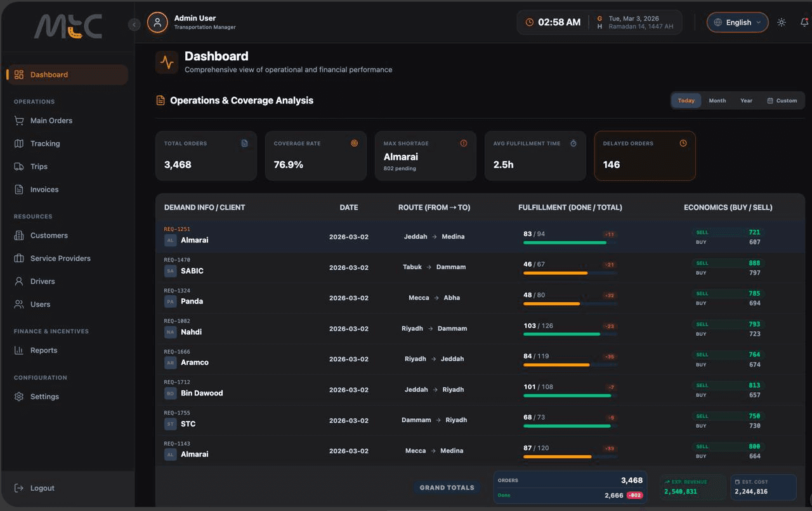Click clock icon on Delayed Orders card
The width and height of the screenshot is (812, 511).
point(683,143)
